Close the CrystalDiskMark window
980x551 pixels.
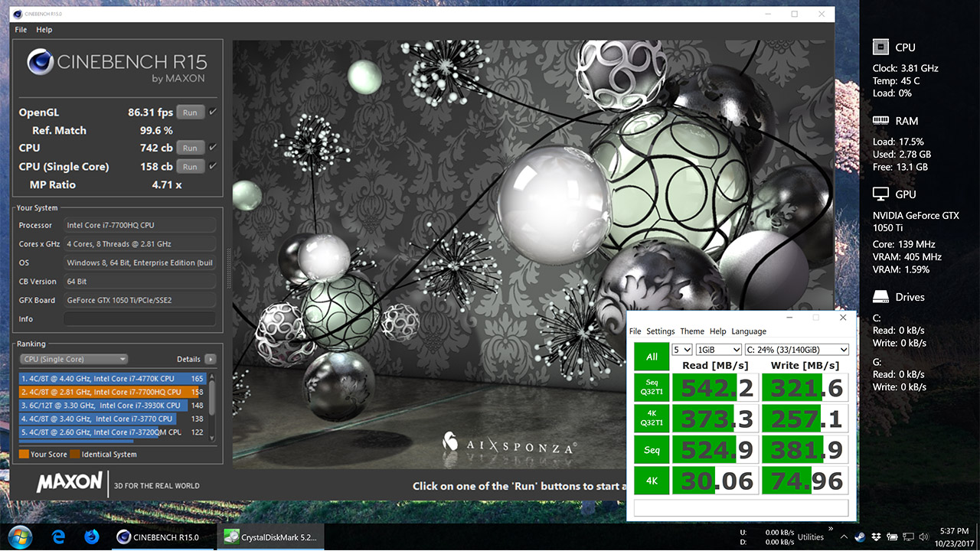pos(843,317)
